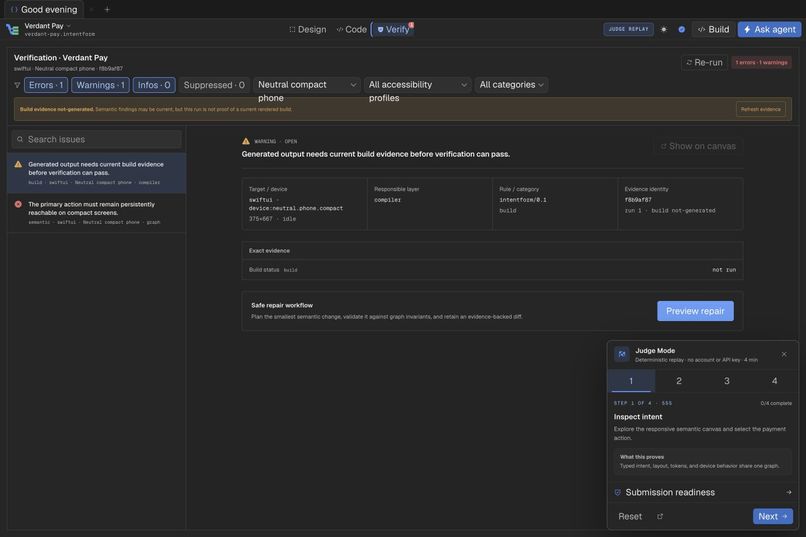
Task: Click the 'What this proves' card
Action: (702, 461)
